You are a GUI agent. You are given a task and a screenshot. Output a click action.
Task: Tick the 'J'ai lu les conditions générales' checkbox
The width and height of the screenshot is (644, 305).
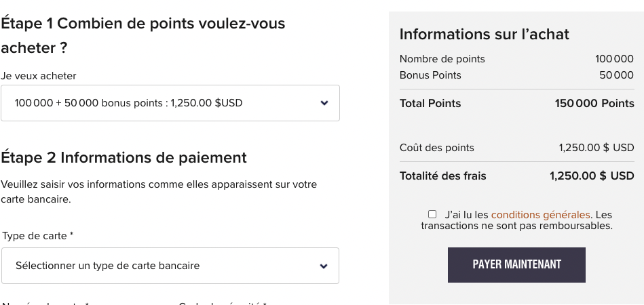(x=432, y=214)
